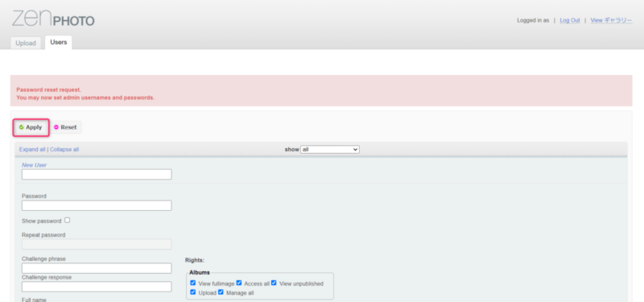Toggle the Show password checkbox
Viewport: 644px width, 302px height.
coord(68,220)
